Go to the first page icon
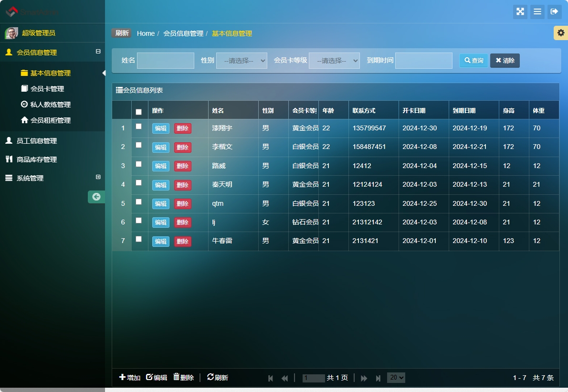The height and width of the screenshot is (392, 568). [270, 378]
